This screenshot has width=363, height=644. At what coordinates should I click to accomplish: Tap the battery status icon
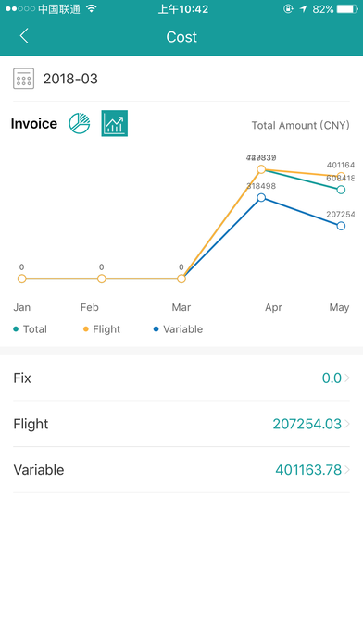347,9
